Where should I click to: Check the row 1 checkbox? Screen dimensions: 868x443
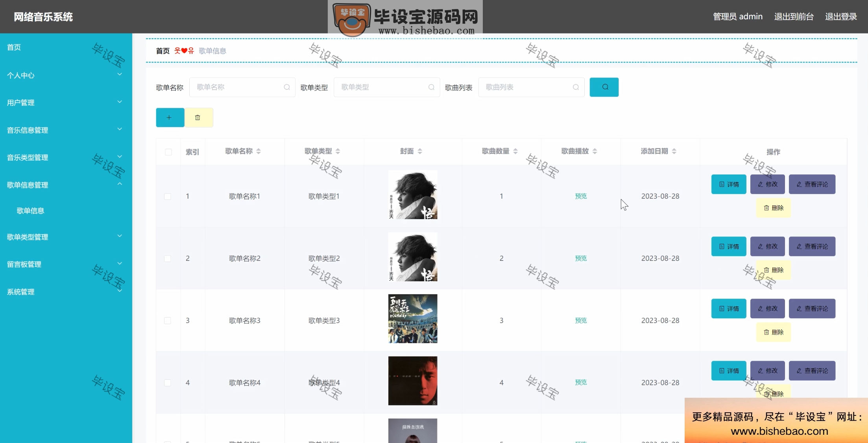pos(168,196)
